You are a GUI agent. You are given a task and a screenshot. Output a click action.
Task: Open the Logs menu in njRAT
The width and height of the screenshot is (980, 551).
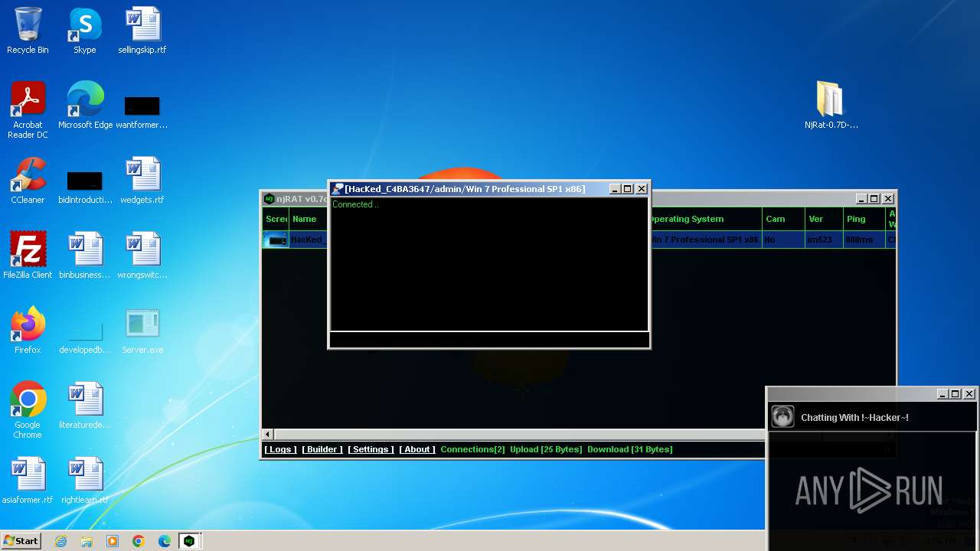(x=280, y=449)
